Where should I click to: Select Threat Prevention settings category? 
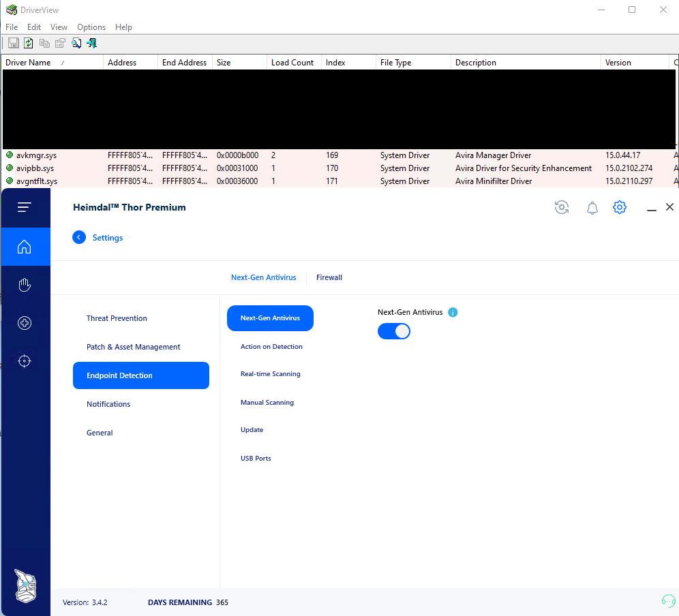click(x=117, y=318)
